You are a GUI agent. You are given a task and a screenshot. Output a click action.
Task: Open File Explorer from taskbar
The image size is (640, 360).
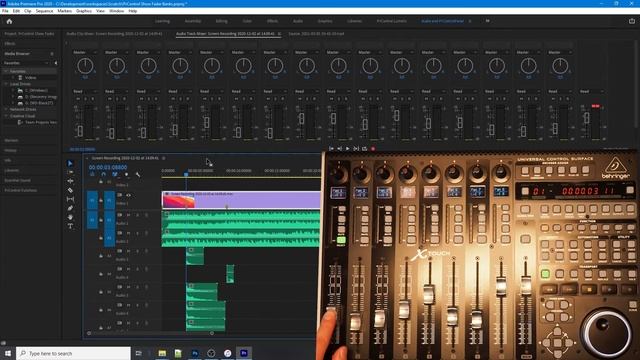[162, 353]
